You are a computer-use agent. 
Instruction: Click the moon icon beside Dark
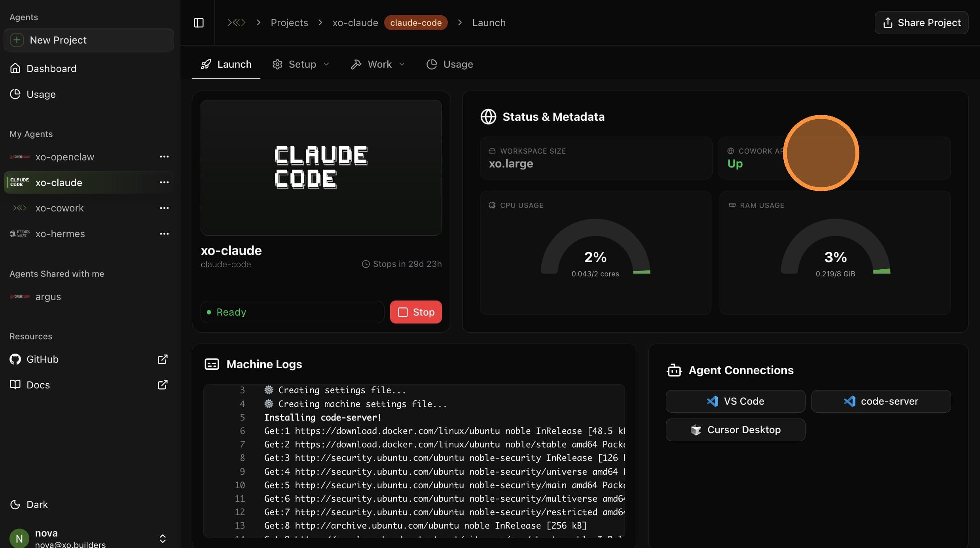15,504
